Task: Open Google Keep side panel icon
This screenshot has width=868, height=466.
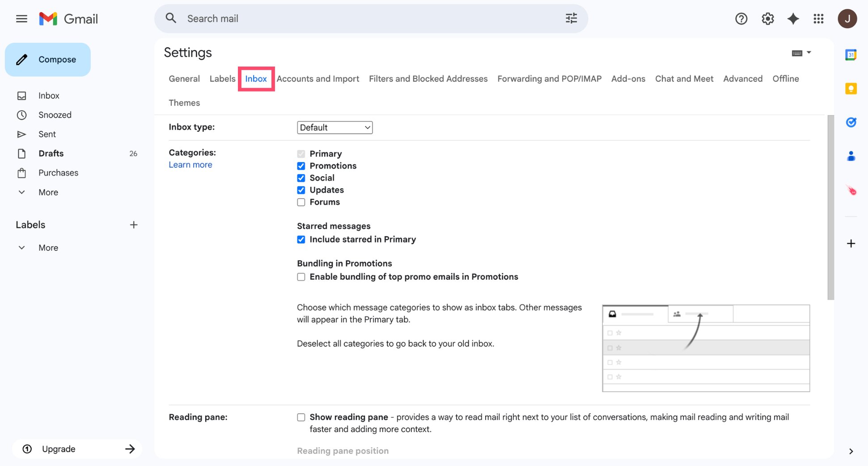Action: 851,88
